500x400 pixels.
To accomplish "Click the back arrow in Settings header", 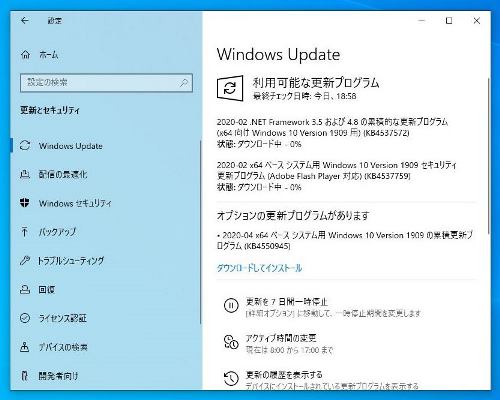I will tap(25, 21).
